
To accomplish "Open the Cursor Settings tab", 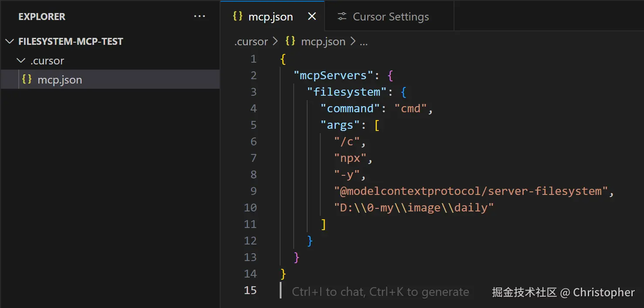I will click(x=390, y=17).
